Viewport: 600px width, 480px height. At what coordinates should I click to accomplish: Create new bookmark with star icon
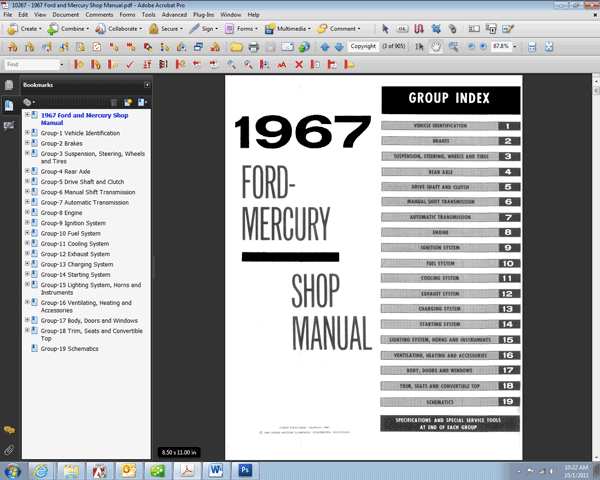pos(128,102)
